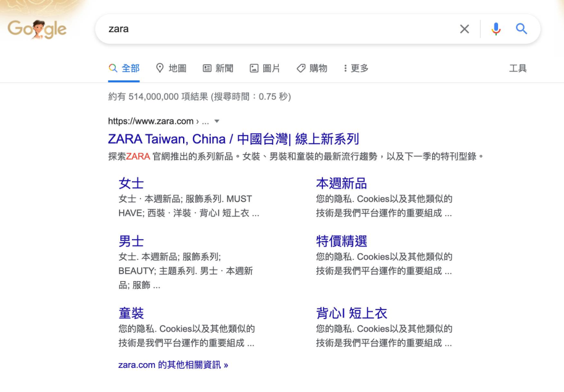Clear the search box with the X icon

464,29
